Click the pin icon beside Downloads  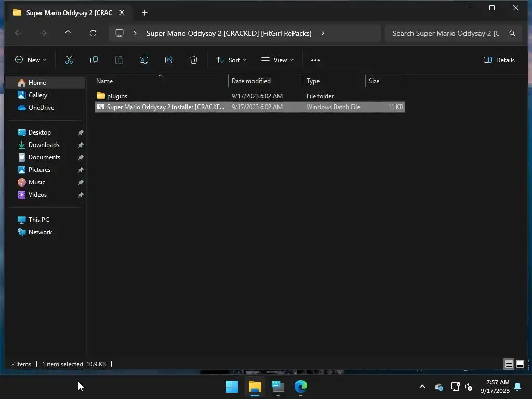click(81, 145)
